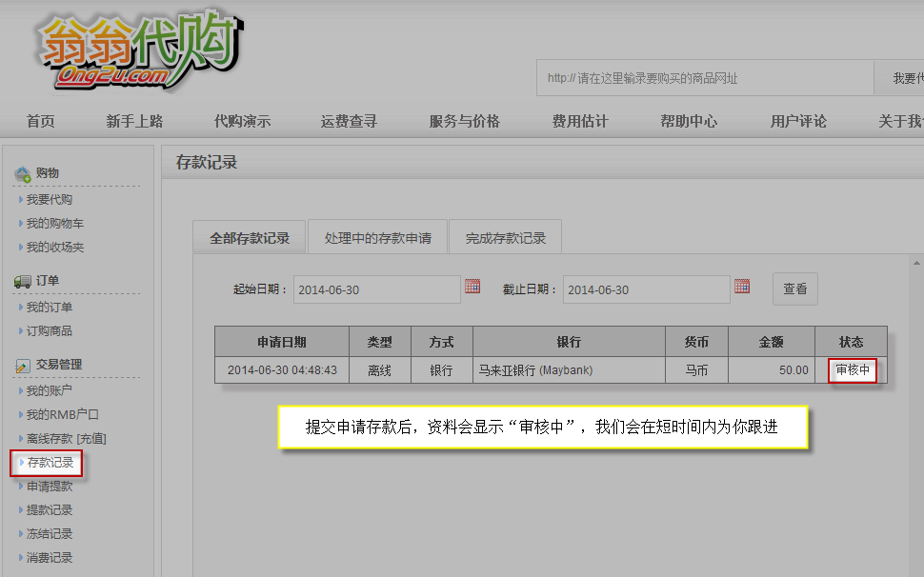The image size is (924, 577).
Task: Click the scrollbar up arrow in records panel
Action: [x=917, y=263]
